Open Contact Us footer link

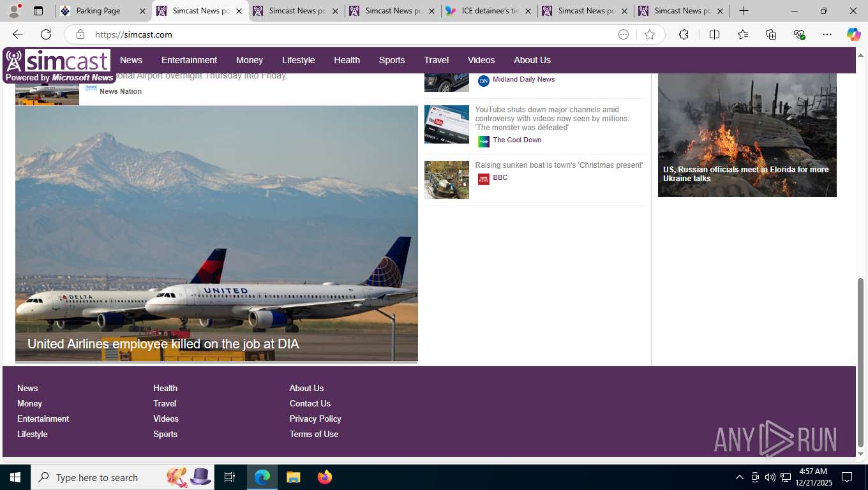coord(310,403)
